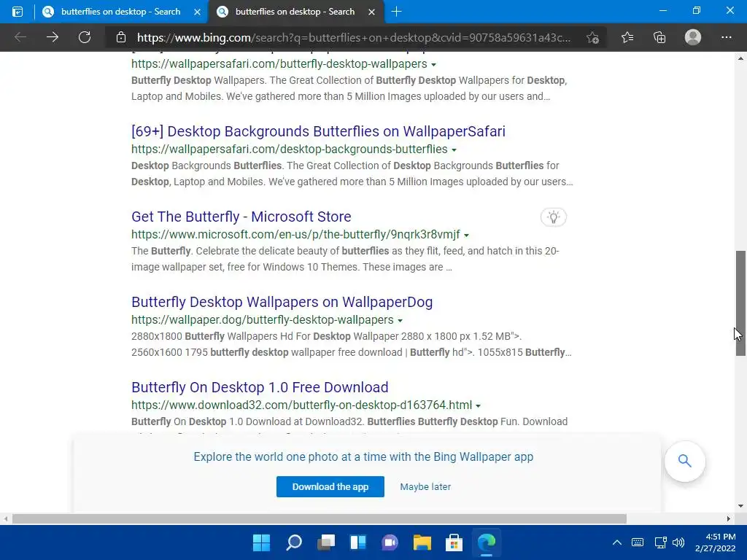Switch to the first butterflies on desktop tab
Image resolution: width=747 pixels, height=560 pixels.
tap(122, 12)
